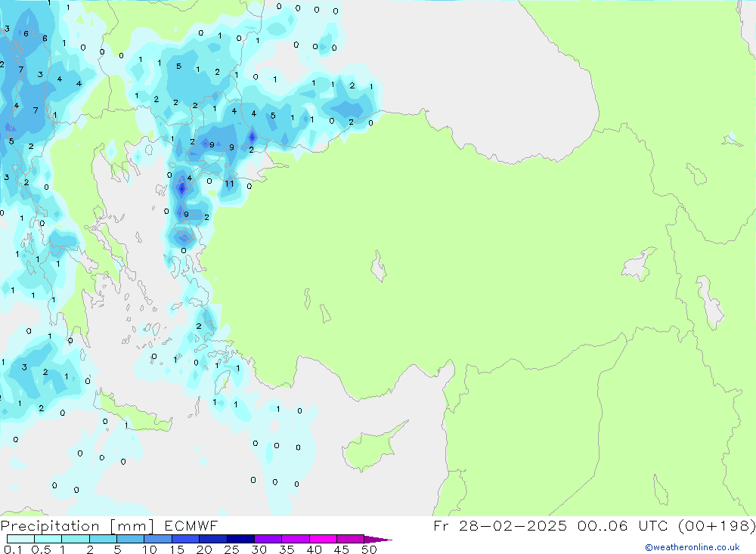Click the '40' legend scale label
Image resolution: width=756 pixels, height=554 pixels.
pyautogui.click(x=314, y=549)
